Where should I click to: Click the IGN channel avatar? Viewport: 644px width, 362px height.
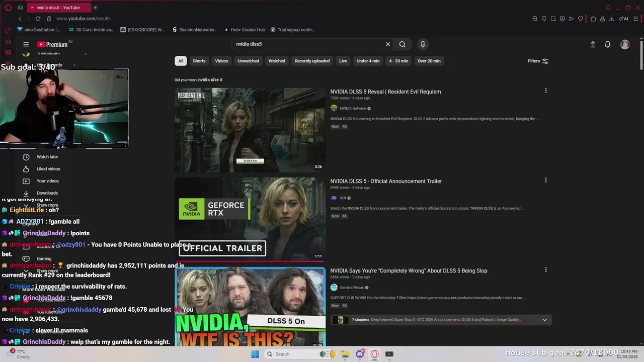coord(334,198)
